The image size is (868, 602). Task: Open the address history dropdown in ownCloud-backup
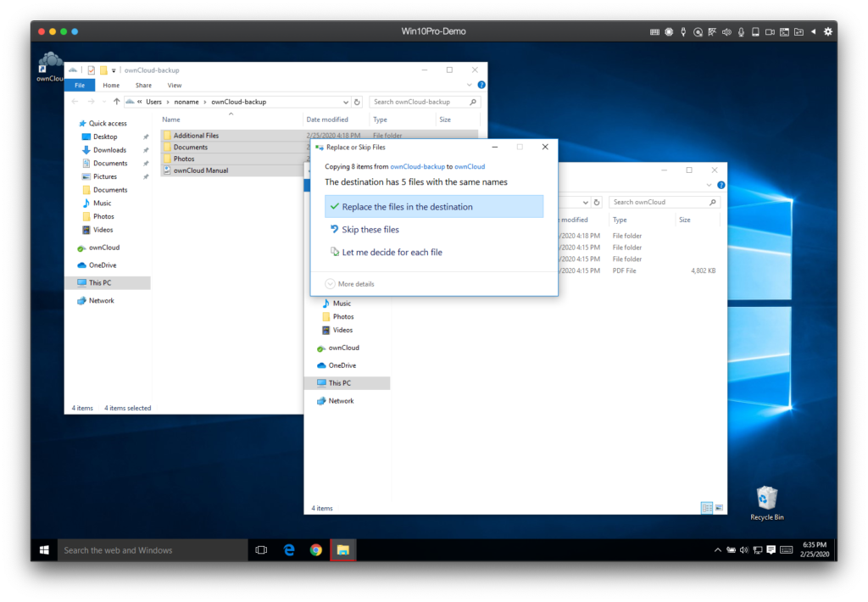[346, 102]
